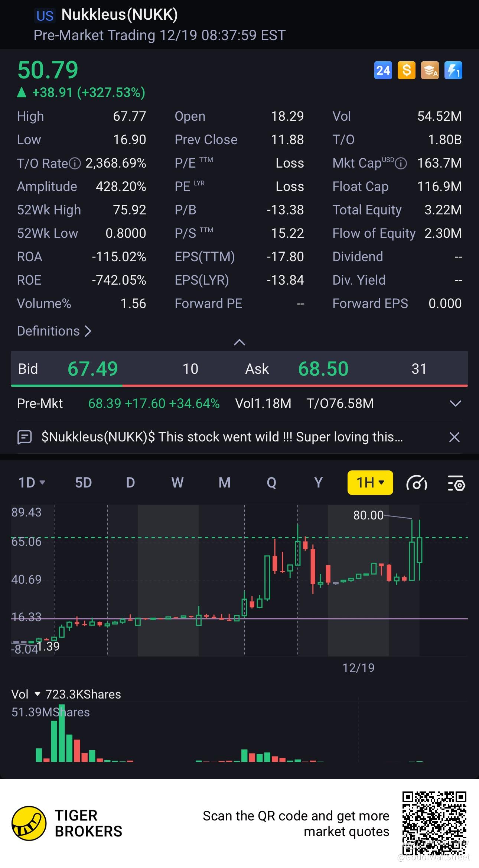Switch chart to 5D view

click(84, 483)
